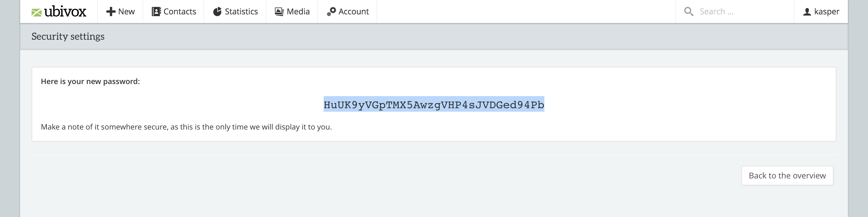The height and width of the screenshot is (217, 868).
Task: Click the ubivox wordmark text
Action: pos(65,12)
